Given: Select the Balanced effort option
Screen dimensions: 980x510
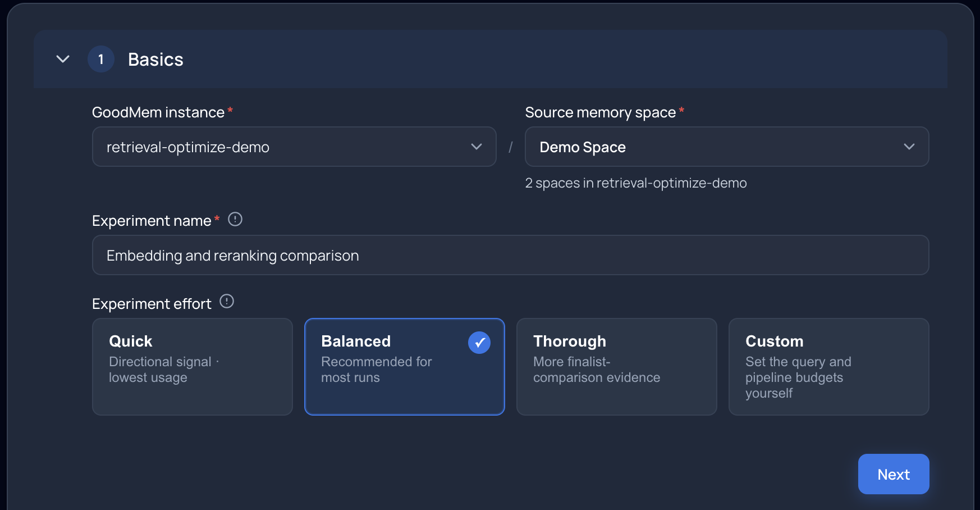Looking at the screenshot, I should tap(404, 367).
